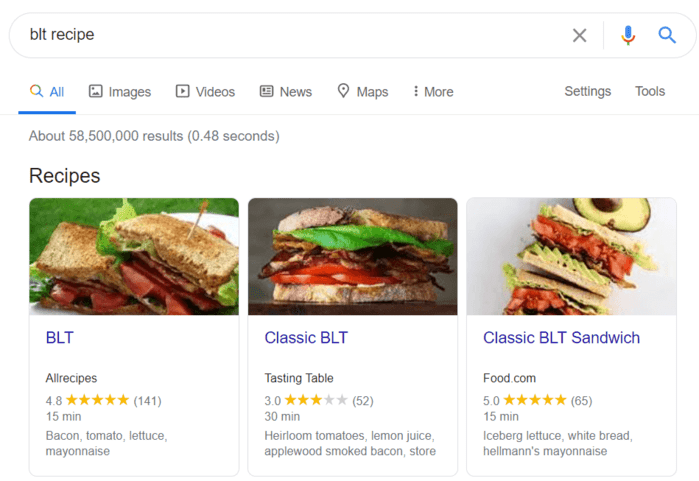Expand the More options menu
This screenshot has height=481, width=699.
(x=432, y=92)
